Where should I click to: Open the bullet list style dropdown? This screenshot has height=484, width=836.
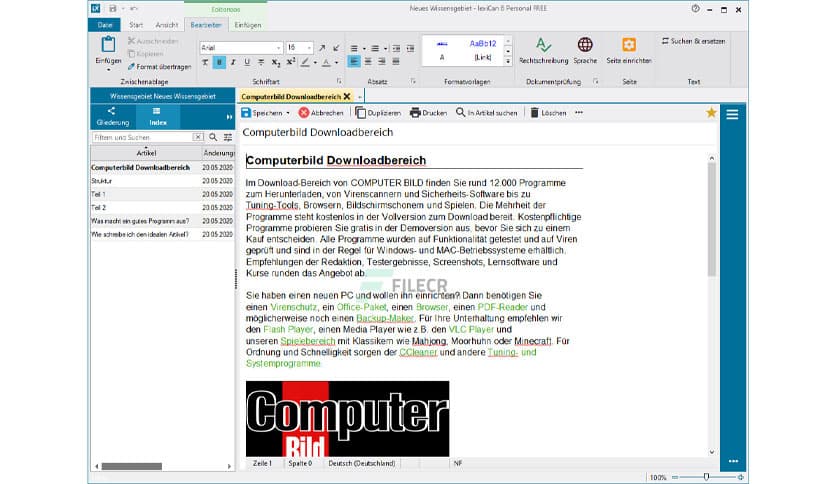(364, 49)
